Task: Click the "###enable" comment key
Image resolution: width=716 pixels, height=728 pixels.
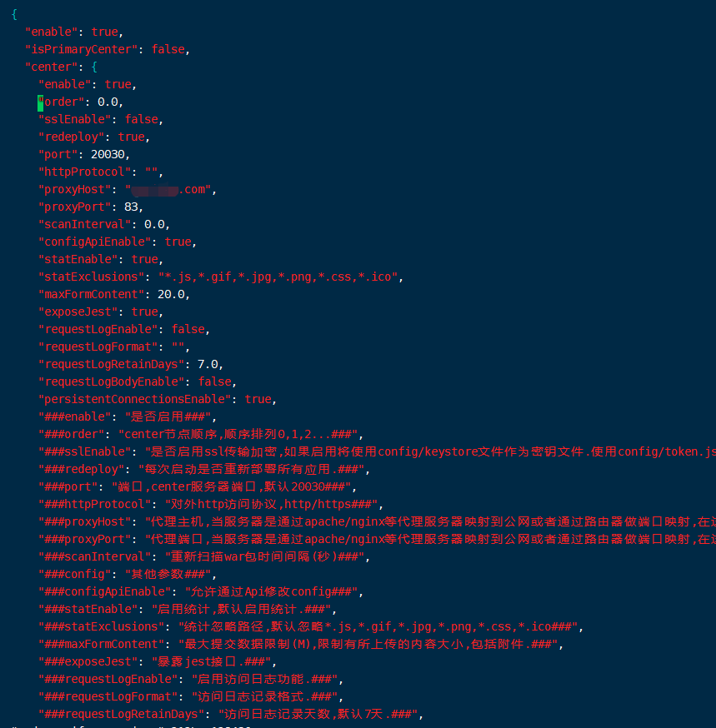Action: tap(74, 416)
